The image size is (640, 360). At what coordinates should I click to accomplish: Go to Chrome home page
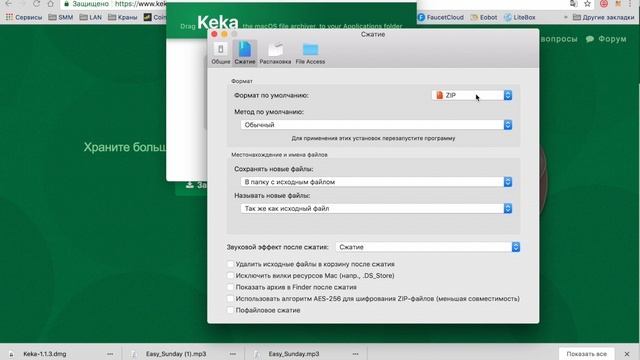(51, 4)
